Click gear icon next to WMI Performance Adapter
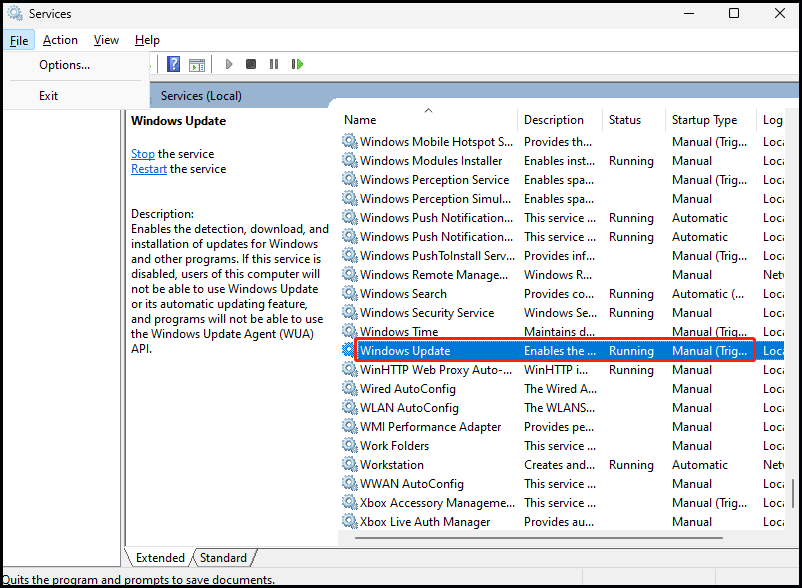Viewport: 802px width, 588px height. click(350, 426)
